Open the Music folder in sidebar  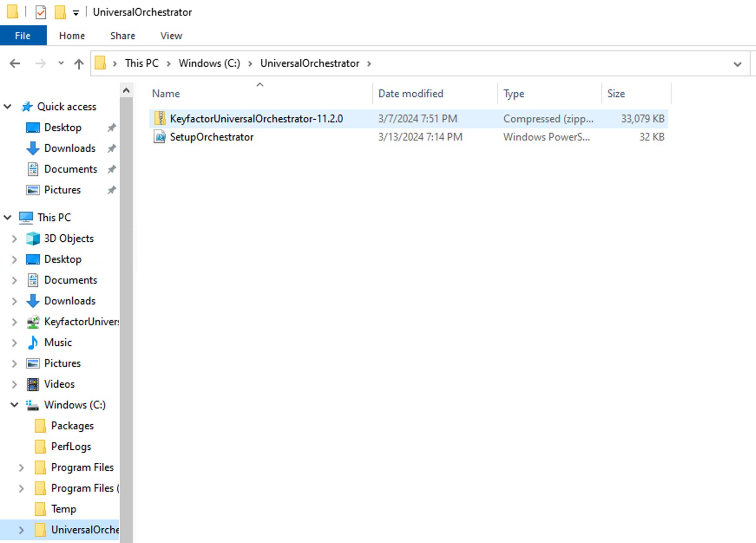[58, 343]
